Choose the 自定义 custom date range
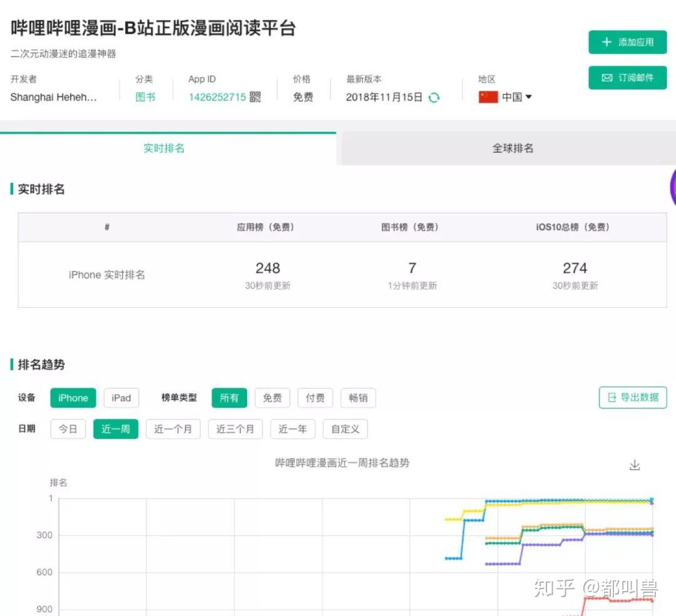676x616 pixels. pyautogui.click(x=346, y=429)
